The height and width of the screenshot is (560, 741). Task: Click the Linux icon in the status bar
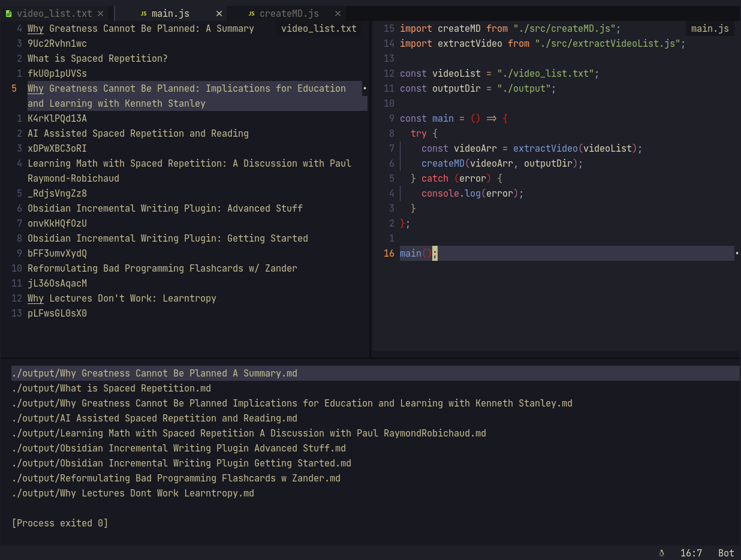[661, 553]
